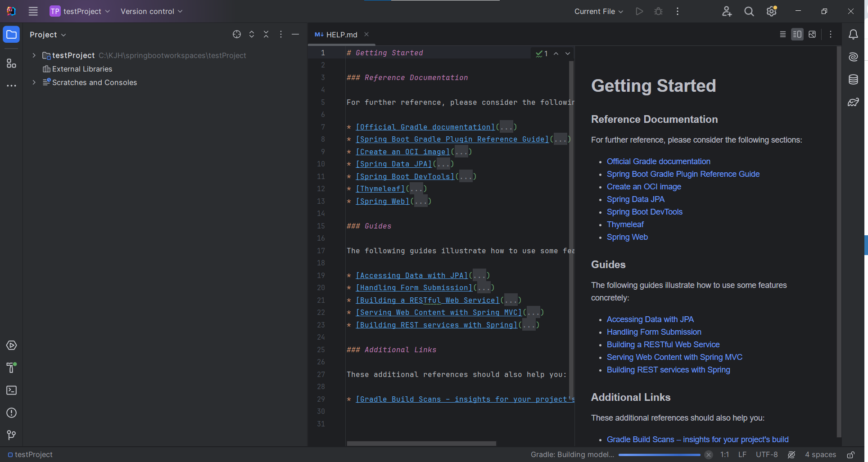Expand Scratches and Consoles node
Viewport: 868px width, 462px height.
coord(34,82)
